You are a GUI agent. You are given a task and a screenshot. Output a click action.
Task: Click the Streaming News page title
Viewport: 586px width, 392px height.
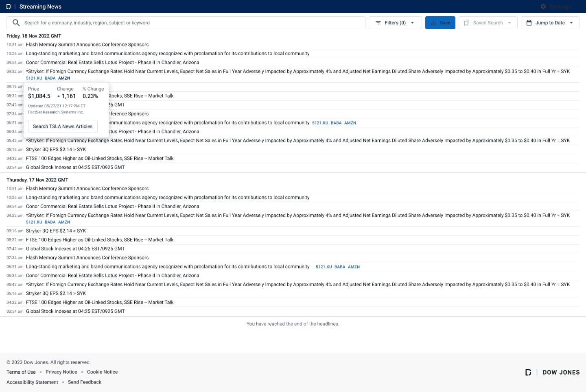tap(40, 7)
